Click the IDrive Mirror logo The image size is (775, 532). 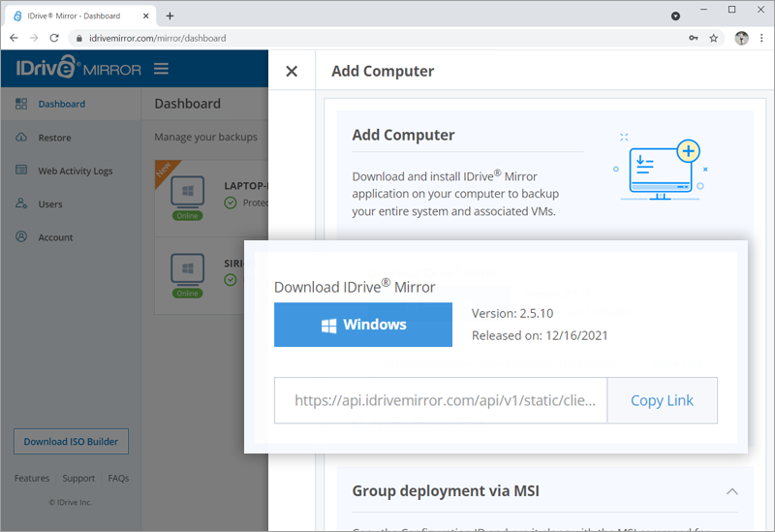[x=78, y=68]
